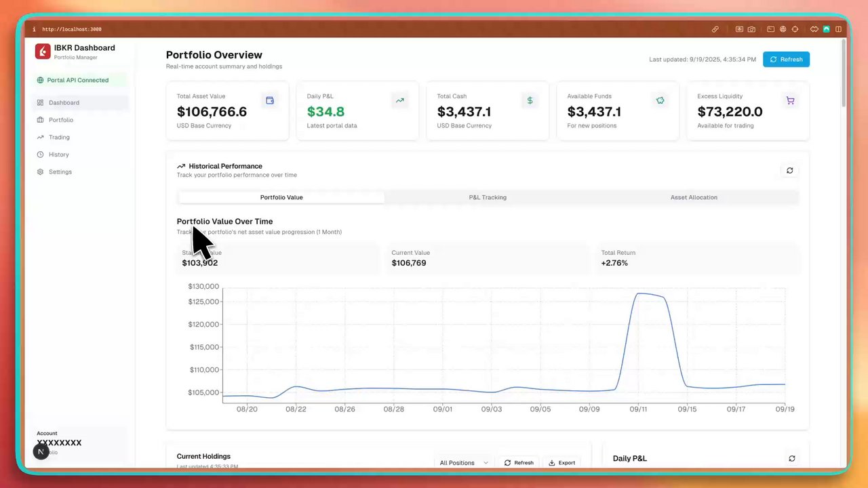This screenshot has width=868, height=488.
Task: Click the page's vertical scrollbar
Action: [x=843, y=73]
